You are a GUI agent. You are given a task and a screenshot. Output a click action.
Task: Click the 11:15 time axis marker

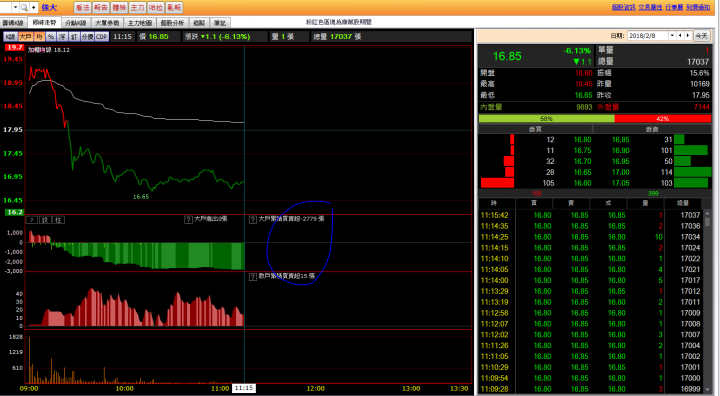point(243,388)
